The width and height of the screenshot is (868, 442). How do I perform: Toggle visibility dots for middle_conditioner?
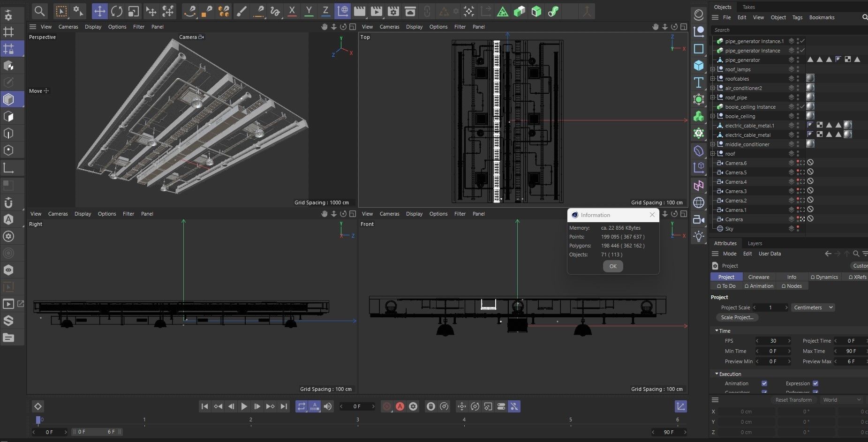798,144
